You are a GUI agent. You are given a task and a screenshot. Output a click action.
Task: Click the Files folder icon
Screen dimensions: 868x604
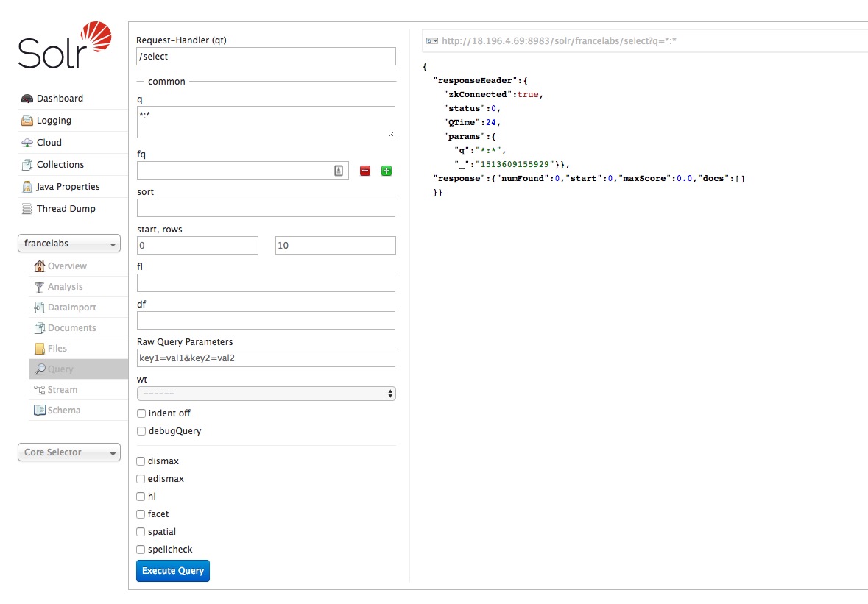[x=39, y=349]
